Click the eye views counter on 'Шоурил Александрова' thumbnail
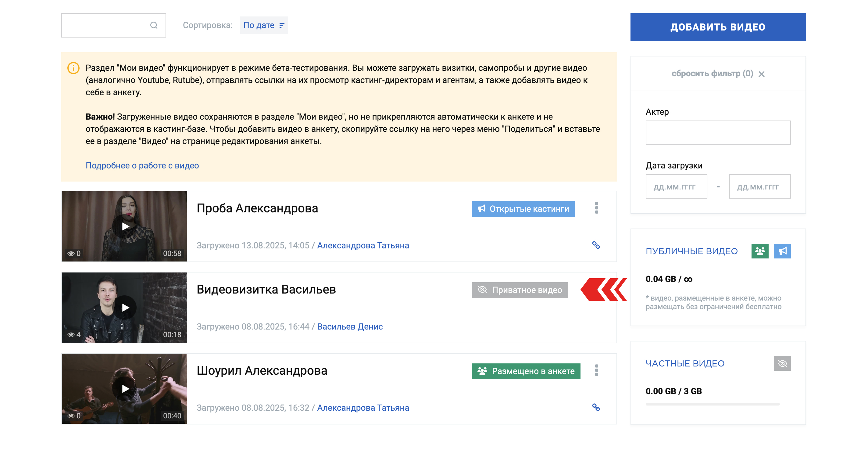Image resolution: width=868 pixels, height=458 pixels. point(74,416)
